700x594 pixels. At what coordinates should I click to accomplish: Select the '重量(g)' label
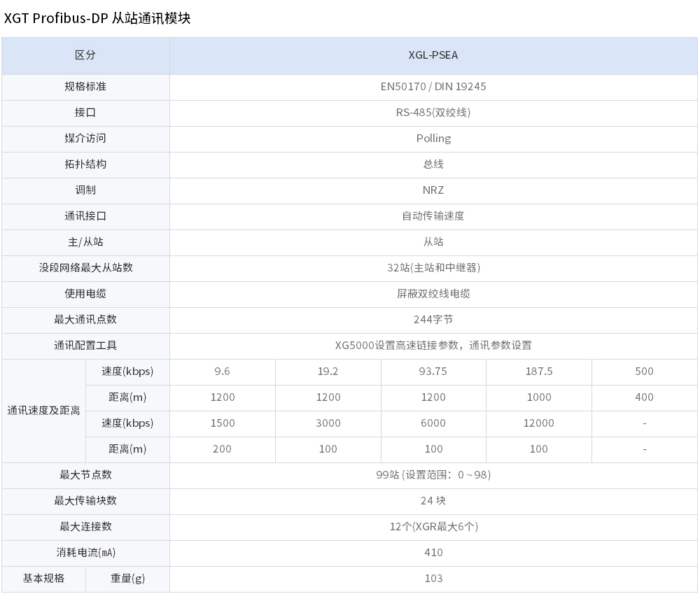pos(127,579)
